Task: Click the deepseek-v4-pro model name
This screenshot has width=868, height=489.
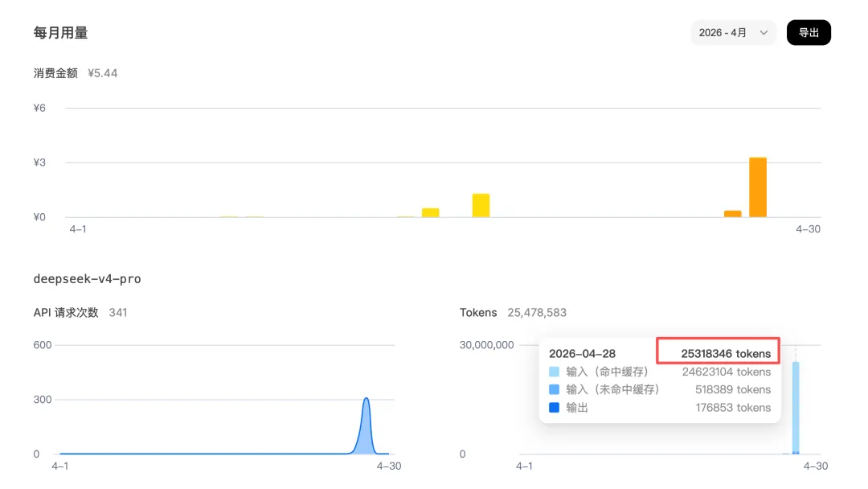Action: [x=87, y=279]
